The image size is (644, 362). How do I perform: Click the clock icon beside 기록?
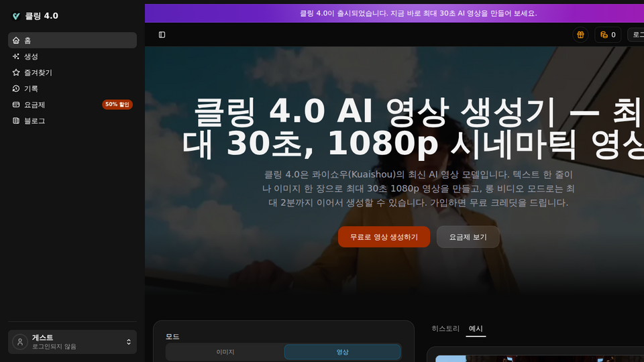coord(16,88)
